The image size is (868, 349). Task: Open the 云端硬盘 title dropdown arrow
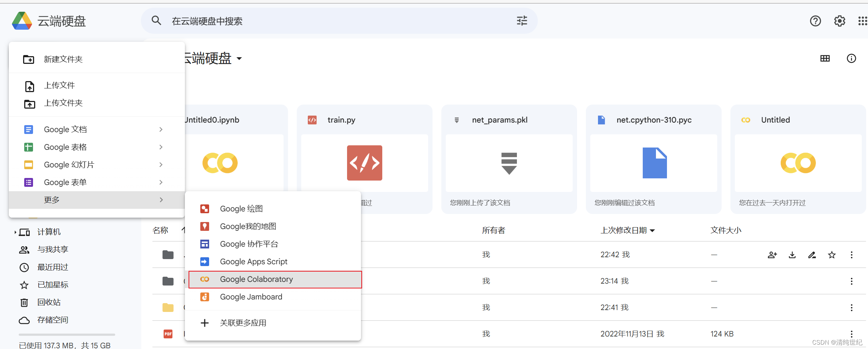tap(239, 59)
